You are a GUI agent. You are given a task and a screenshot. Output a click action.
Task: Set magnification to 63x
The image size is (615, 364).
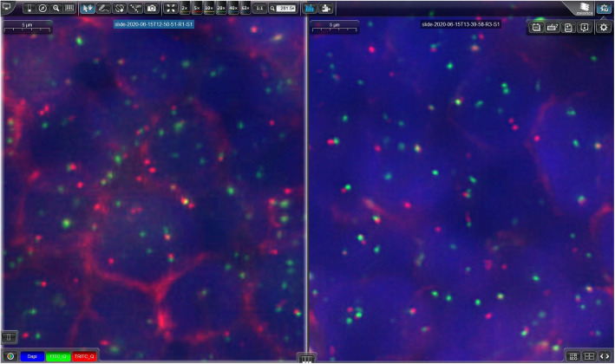(x=245, y=8)
